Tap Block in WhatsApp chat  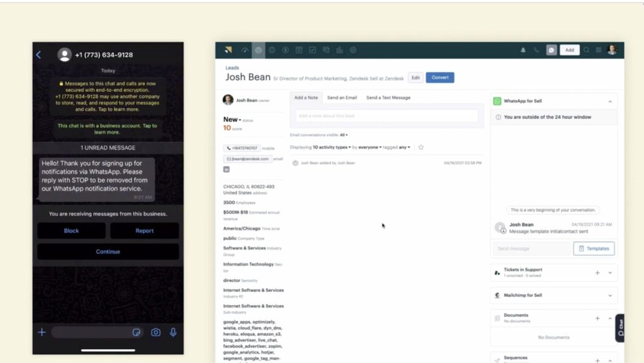pyautogui.click(x=72, y=231)
